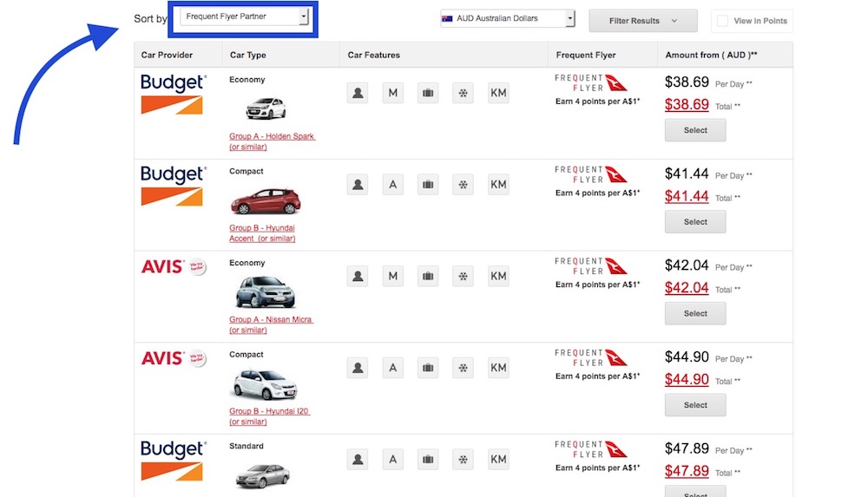Click the luggage icon for Budget Economy
Image resolution: width=868 pixels, height=497 pixels.
428,93
